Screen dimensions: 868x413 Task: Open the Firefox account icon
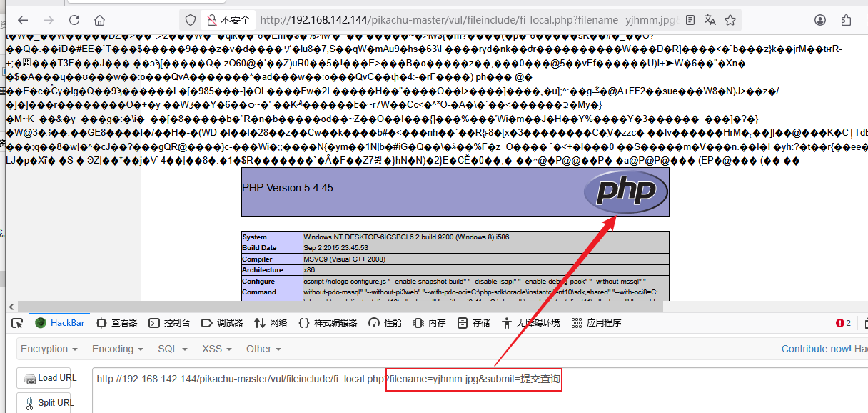pyautogui.click(x=822, y=20)
